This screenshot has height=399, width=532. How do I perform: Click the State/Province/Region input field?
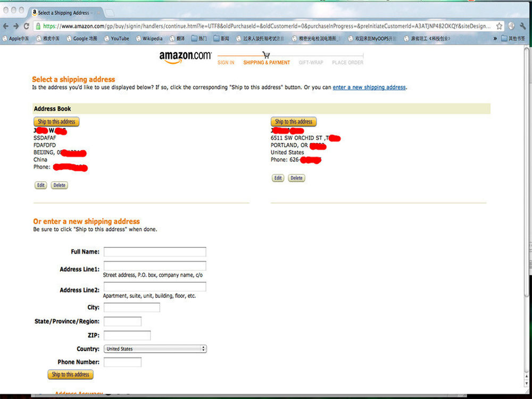(x=122, y=321)
